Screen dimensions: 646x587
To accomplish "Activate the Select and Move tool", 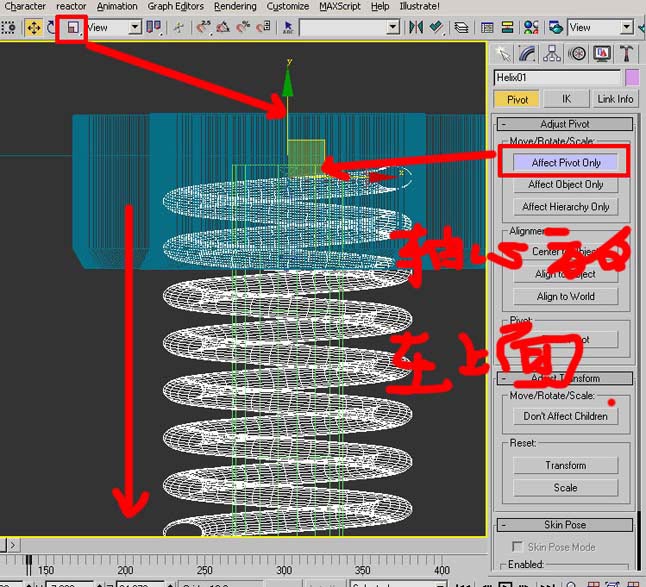I will click(33, 28).
